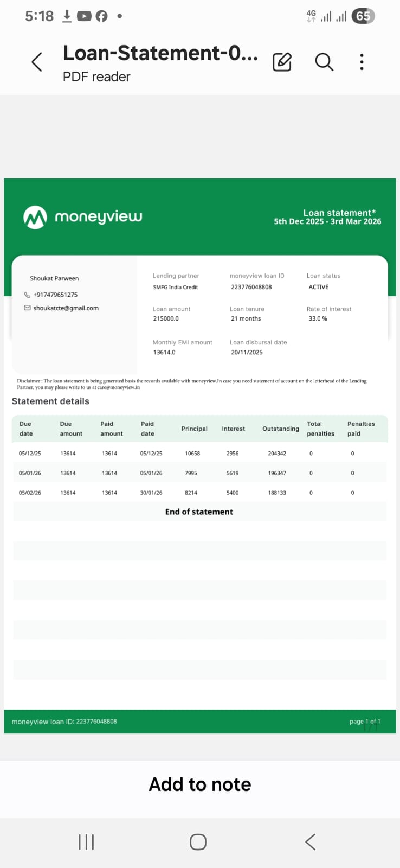Tap the back arrow in the header
The width and height of the screenshot is (400, 868).
[x=37, y=62]
